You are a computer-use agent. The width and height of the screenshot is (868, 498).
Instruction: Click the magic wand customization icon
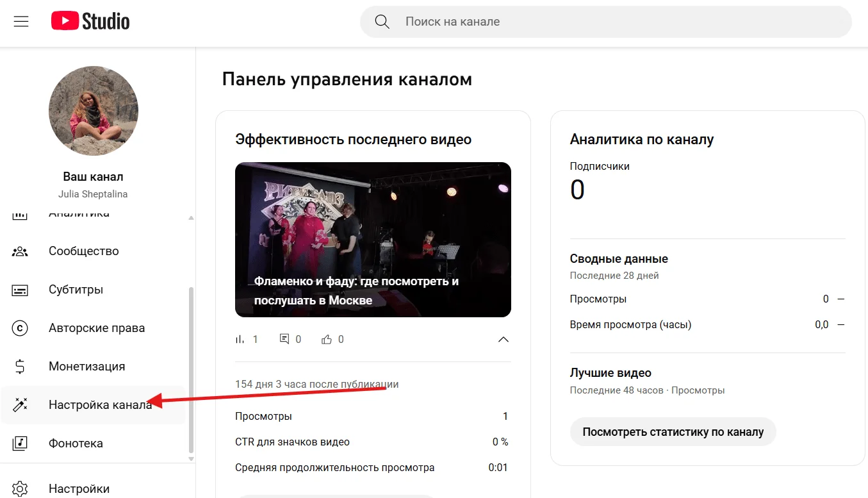(x=20, y=404)
